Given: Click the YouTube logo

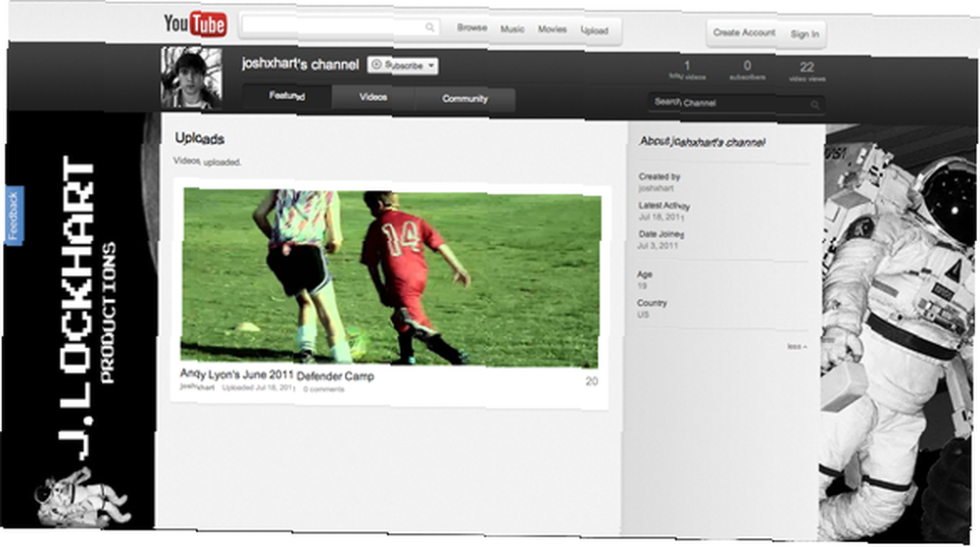Looking at the screenshot, I should 195,25.
